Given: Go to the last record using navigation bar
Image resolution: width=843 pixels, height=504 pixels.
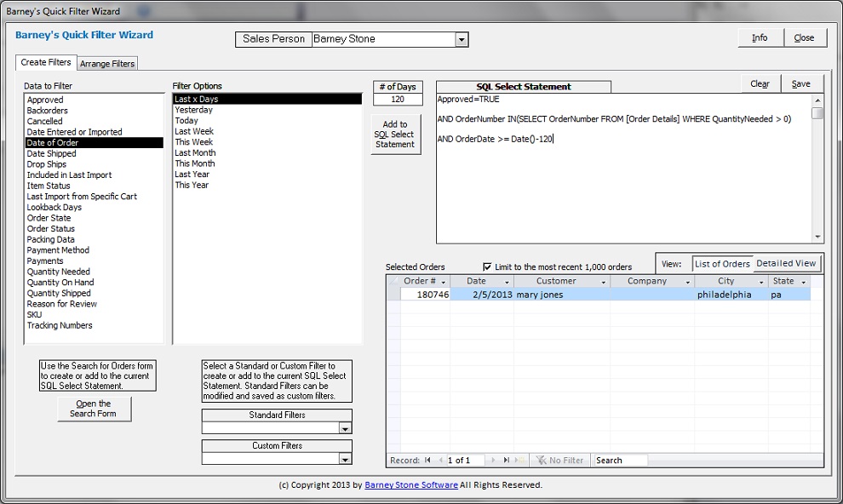Looking at the screenshot, I should click(x=506, y=459).
